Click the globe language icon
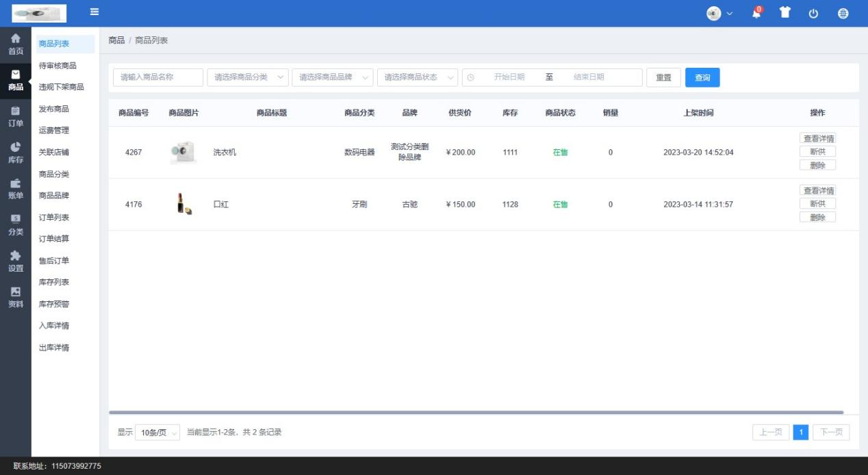 tap(843, 13)
